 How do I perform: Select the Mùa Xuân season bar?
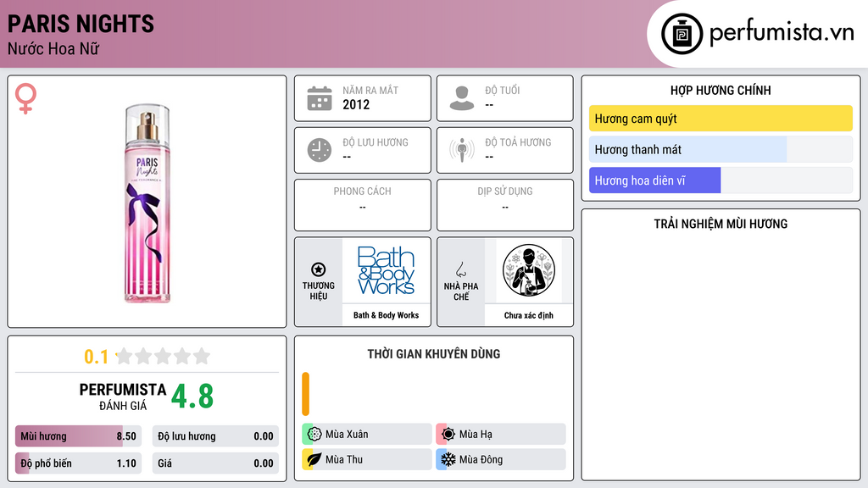367,434
